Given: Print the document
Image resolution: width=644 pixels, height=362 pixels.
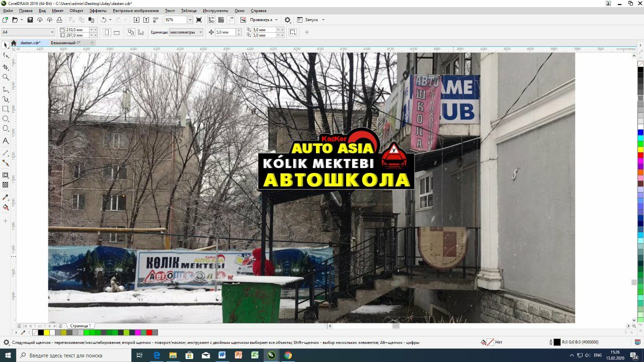Looking at the screenshot, I should pos(59,20).
